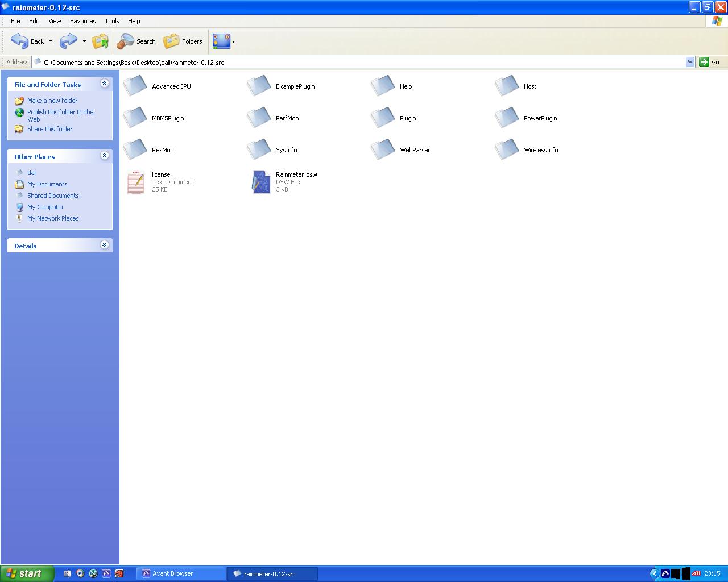This screenshot has height=582, width=728.
Task: Open Forward history dropdown arrow
Action: pos(84,41)
